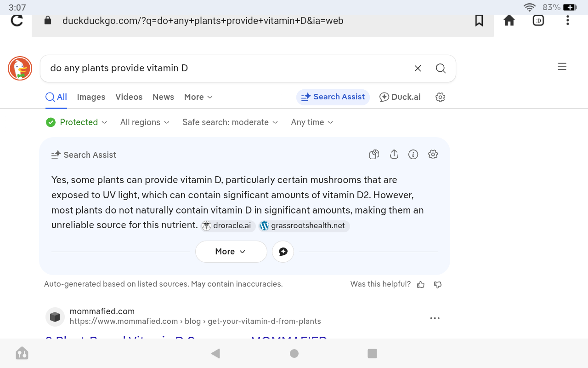
Task: Toggle the Search Assist button
Action: pos(333,97)
